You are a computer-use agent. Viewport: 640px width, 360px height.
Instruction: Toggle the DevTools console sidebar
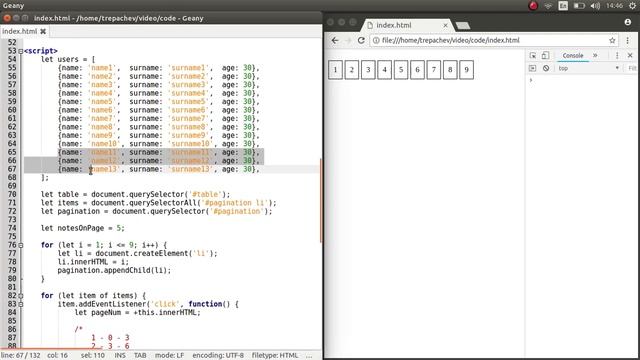coord(532,68)
